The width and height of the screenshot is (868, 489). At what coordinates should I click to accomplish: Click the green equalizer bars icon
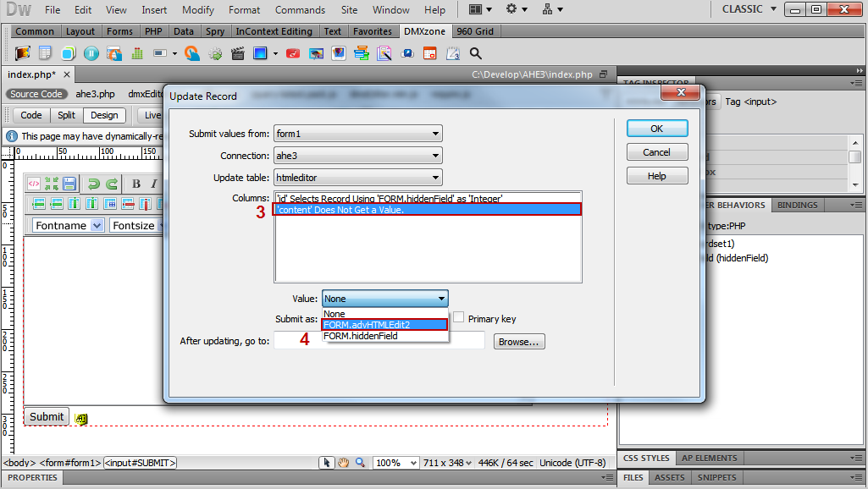[x=137, y=53]
